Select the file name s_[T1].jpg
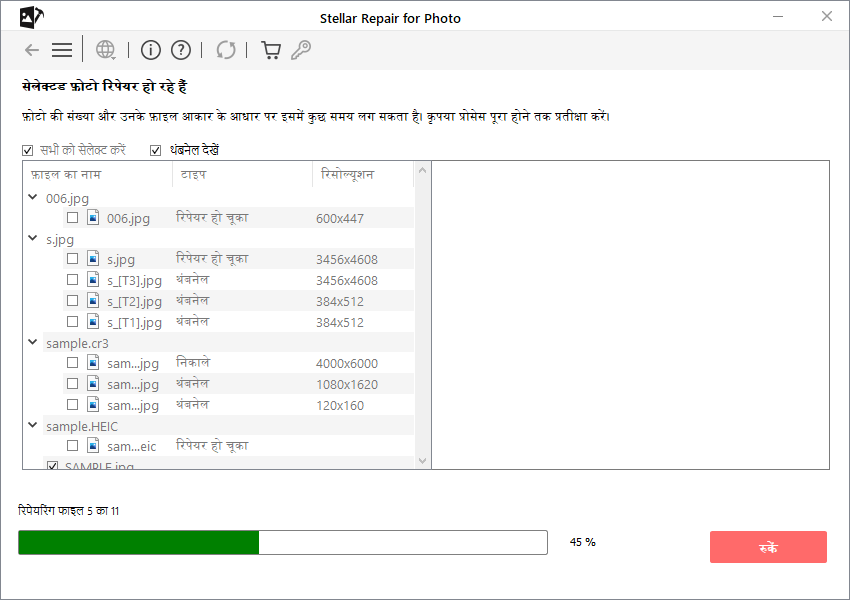 (x=134, y=322)
